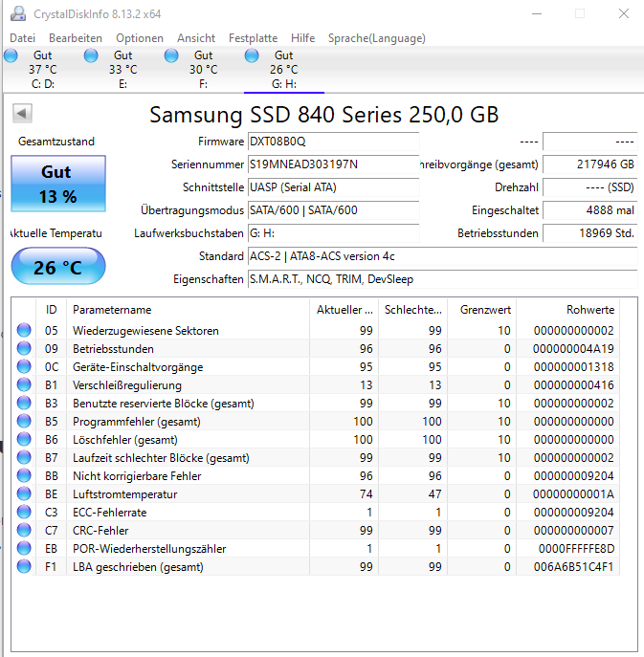Click status orb of LBA geschrieben row
The height and width of the screenshot is (657, 644).
point(24,566)
